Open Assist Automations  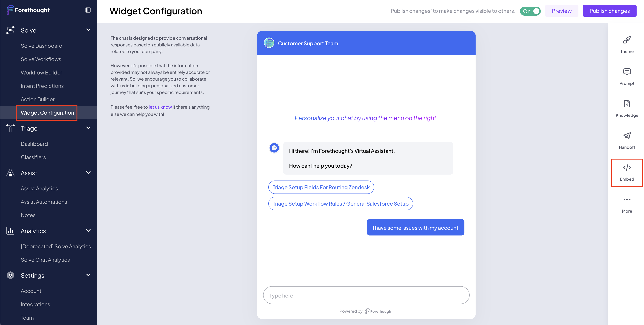click(44, 202)
